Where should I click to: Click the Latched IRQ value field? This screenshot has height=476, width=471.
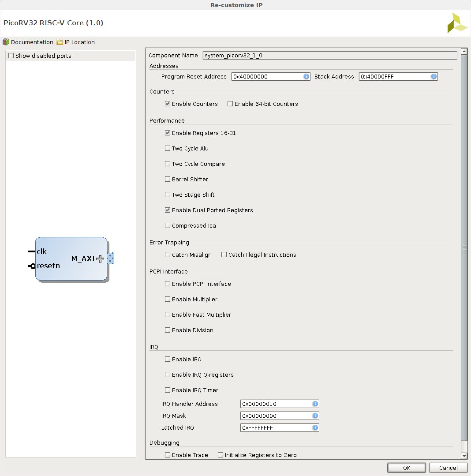coord(280,427)
